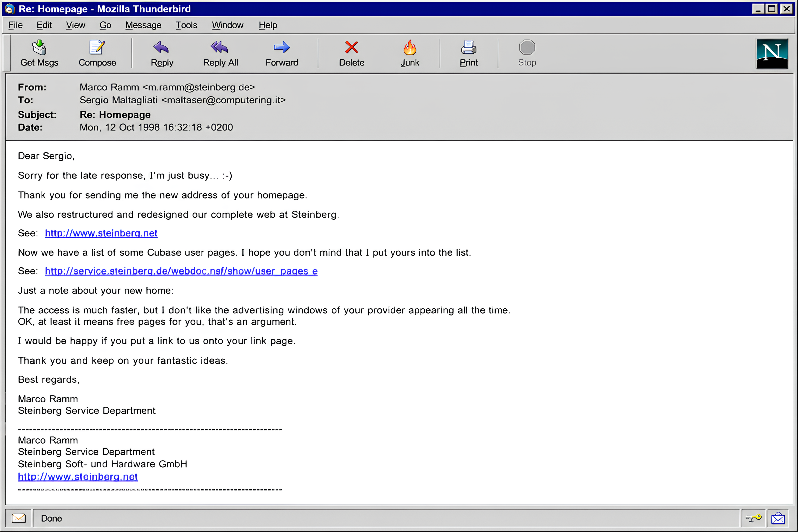This screenshot has width=798, height=532.
Task: Click the Get Msgs toolbar icon
Action: 39,54
